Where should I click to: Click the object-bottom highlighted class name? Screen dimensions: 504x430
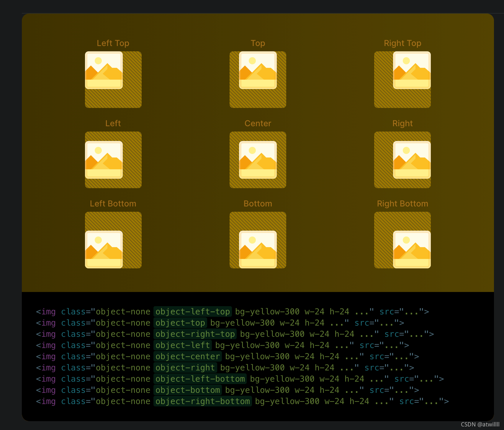(188, 390)
